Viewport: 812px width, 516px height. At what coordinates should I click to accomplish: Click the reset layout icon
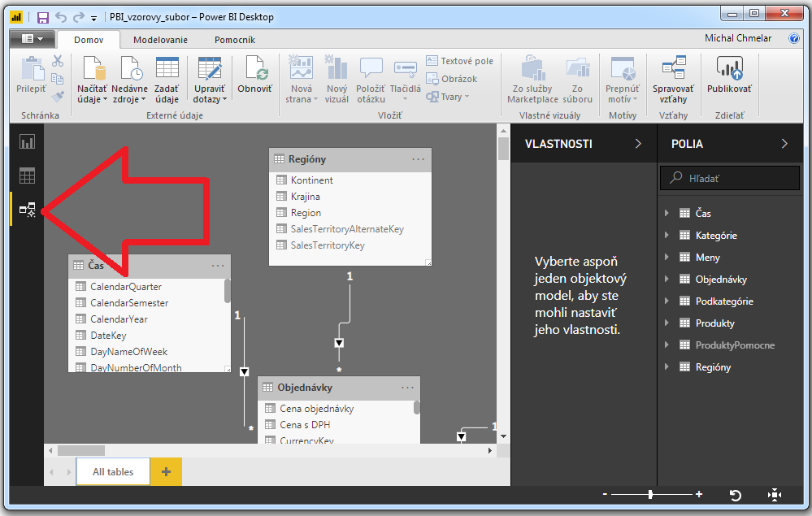(736, 496)
